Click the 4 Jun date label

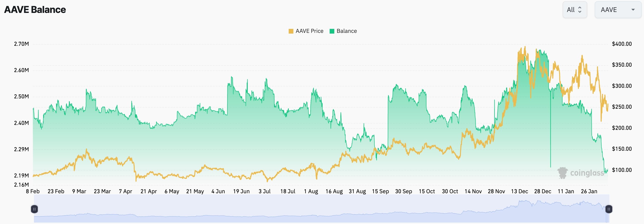[x=218, y=191]
